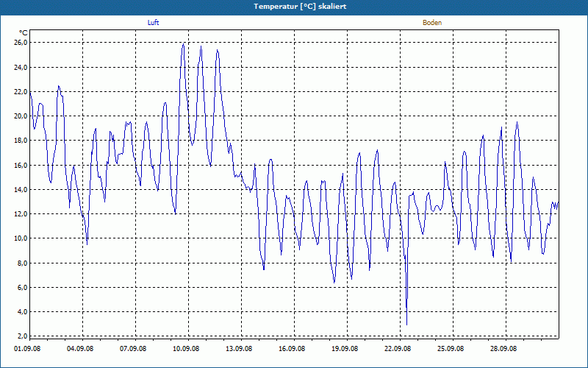Click the 20,0 y-axis value

[21, 116]
